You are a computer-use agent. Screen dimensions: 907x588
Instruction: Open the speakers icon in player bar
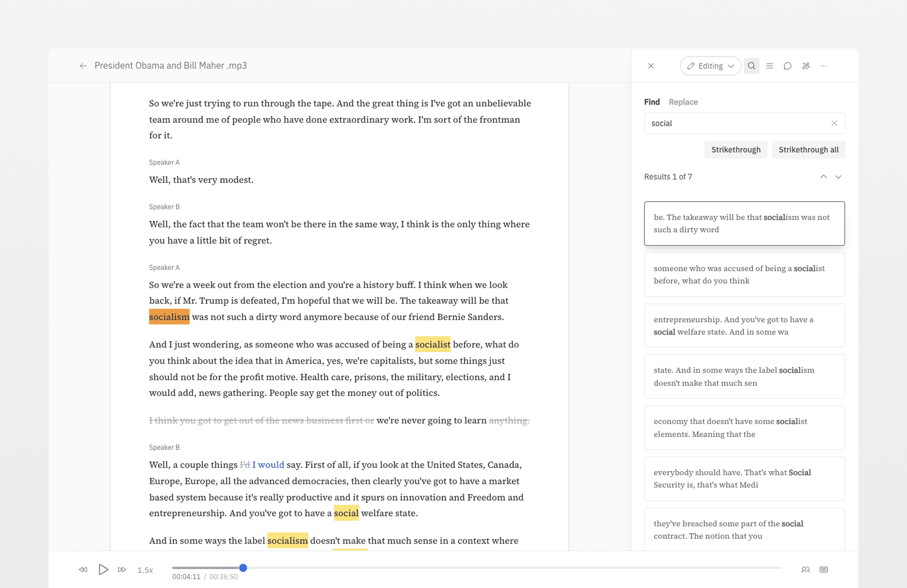(805, 569)
